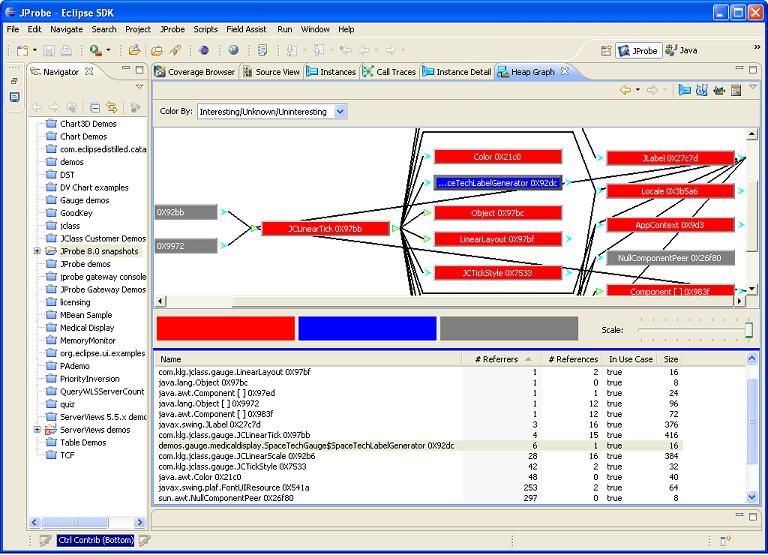Minimize the Navigator panel
The width and height of the screenshot is (768, 555).
(126, 69)
